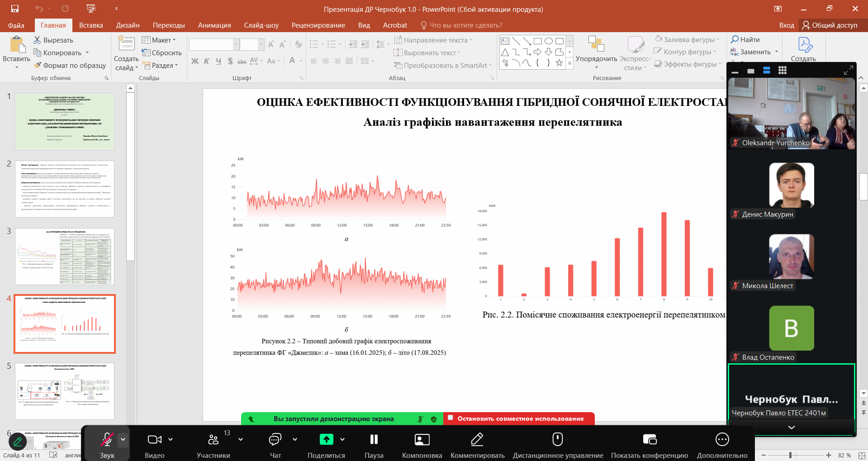Toggle the camera with Видео button
The height and width of the screenshot is (461, 868).
point(154,439)
